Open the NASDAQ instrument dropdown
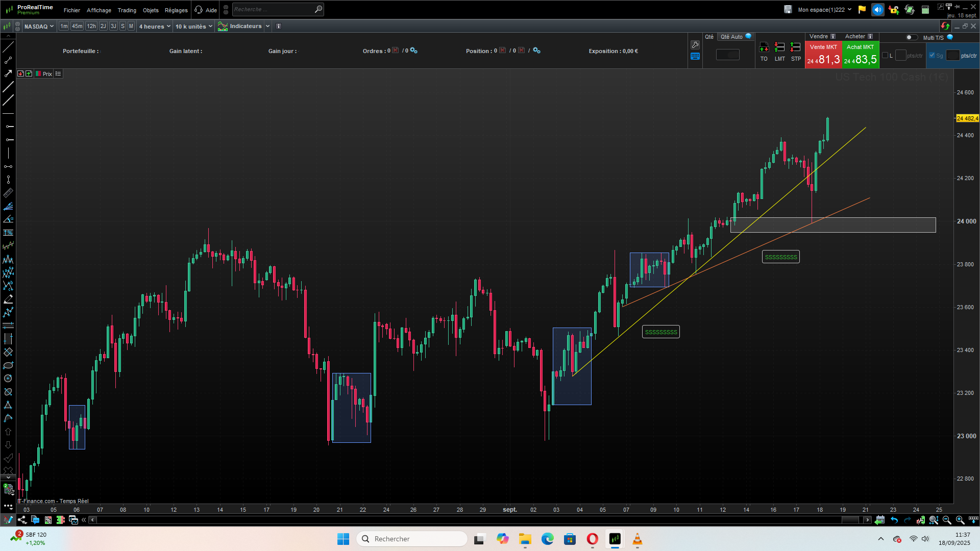980x551 pixels. click(39, 27)
